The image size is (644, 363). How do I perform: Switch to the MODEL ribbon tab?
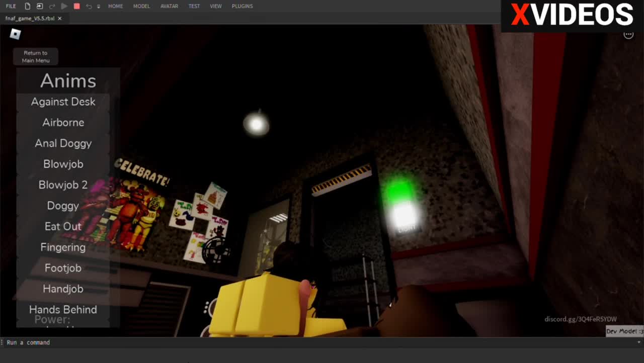click(x=141, y=6)
